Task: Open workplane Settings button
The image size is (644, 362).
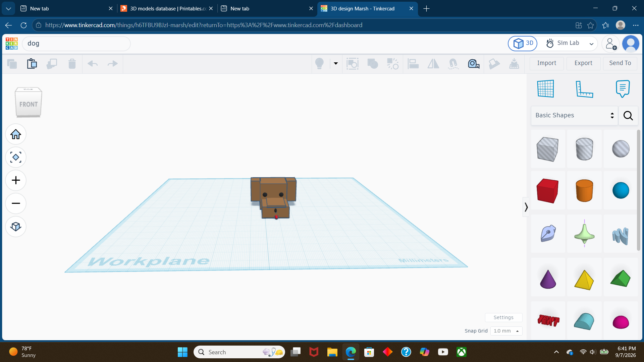Action: tap(503, 317)
